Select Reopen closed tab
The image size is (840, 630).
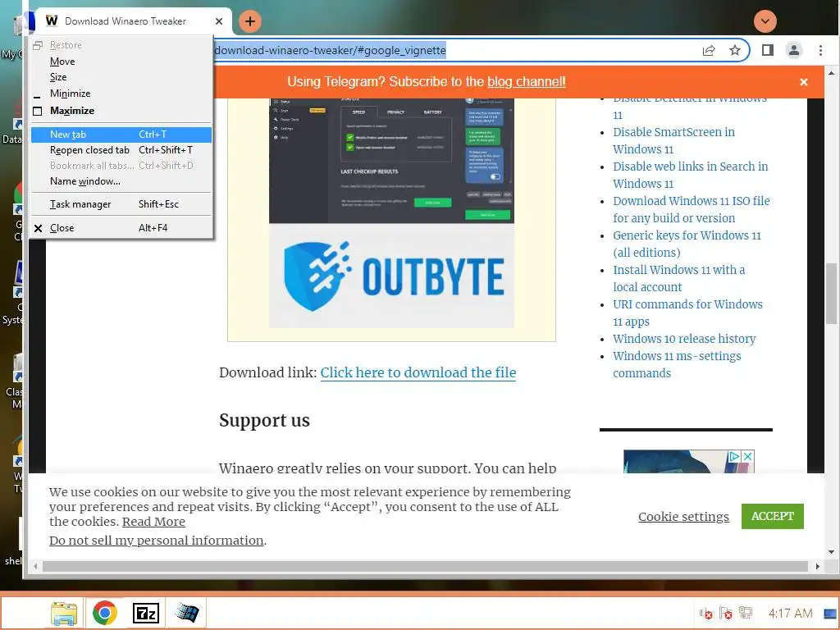click(x=121, y=150)
